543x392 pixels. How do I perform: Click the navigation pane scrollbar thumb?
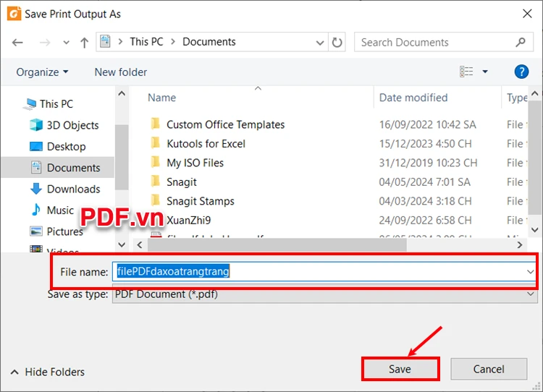122,157
